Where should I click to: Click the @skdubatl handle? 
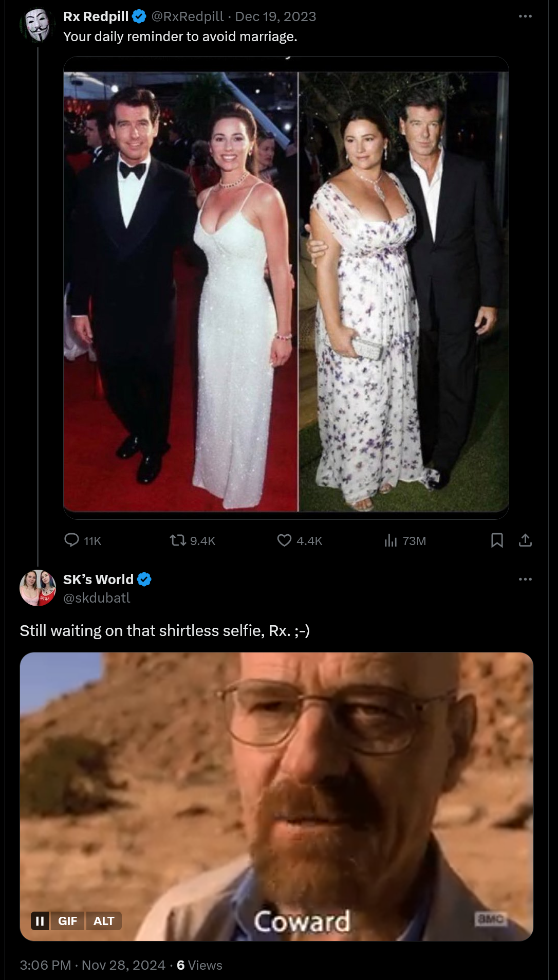click(97, 598)
